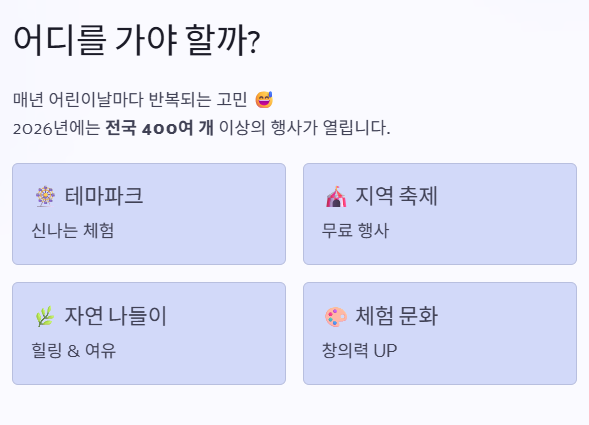Click the ferris wheel icon for 테마파크

[x=45, y=197]
